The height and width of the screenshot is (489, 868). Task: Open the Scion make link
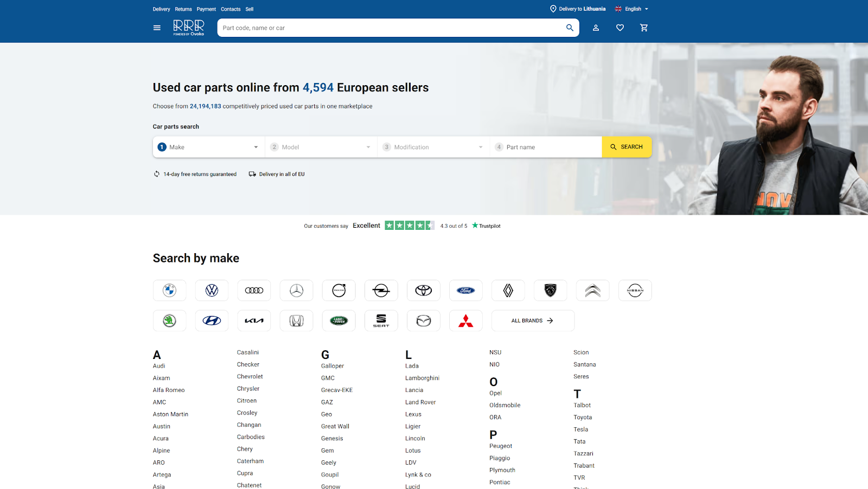581,352
